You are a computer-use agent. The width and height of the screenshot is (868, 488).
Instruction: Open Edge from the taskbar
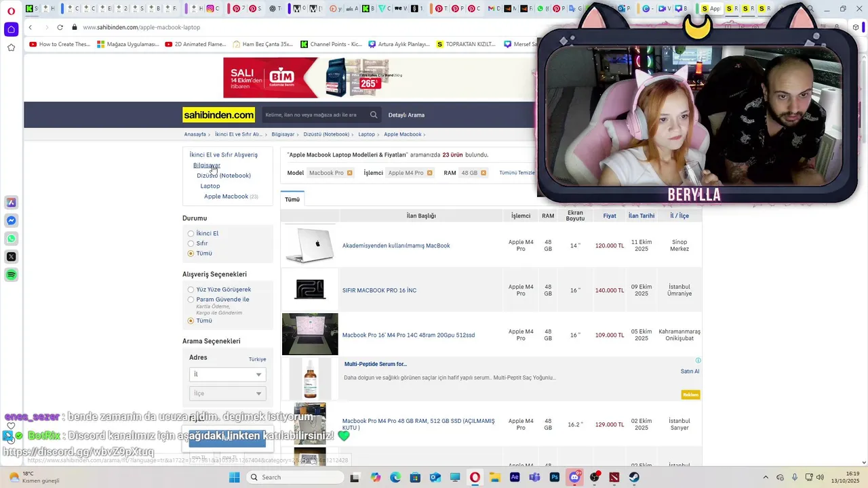tap(395, 477)
